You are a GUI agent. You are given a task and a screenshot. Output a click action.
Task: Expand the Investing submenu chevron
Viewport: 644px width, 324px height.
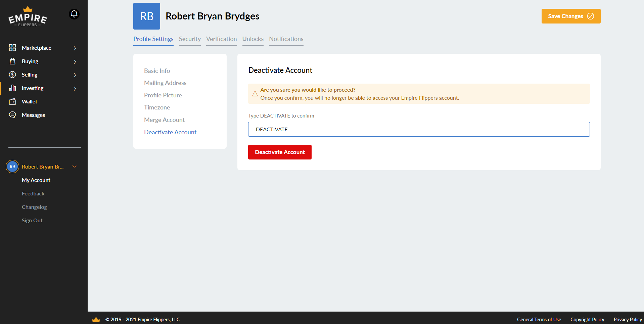[75, 88]
